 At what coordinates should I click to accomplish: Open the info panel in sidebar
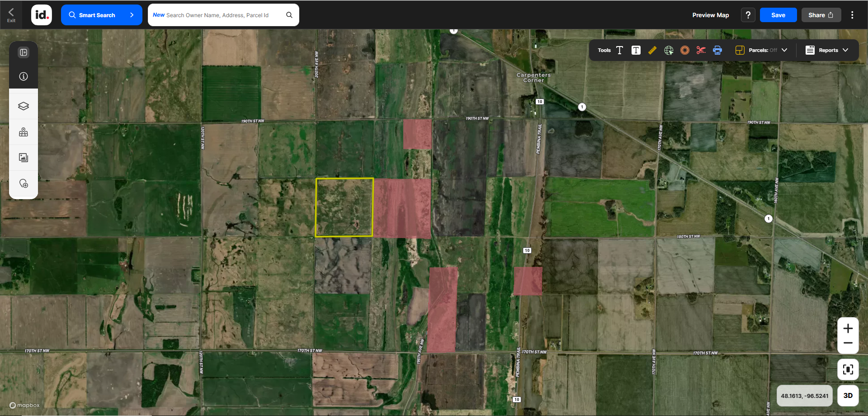[24, 76]
